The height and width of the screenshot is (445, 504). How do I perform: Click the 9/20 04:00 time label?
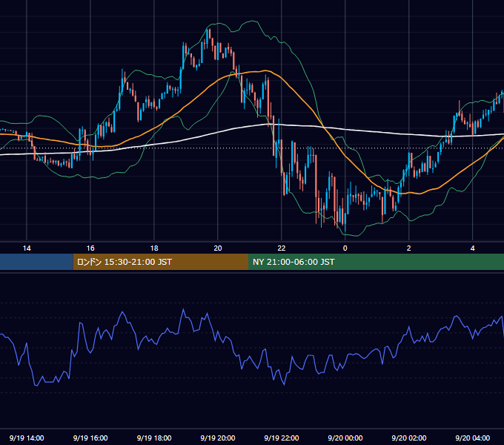coord(473,438)
